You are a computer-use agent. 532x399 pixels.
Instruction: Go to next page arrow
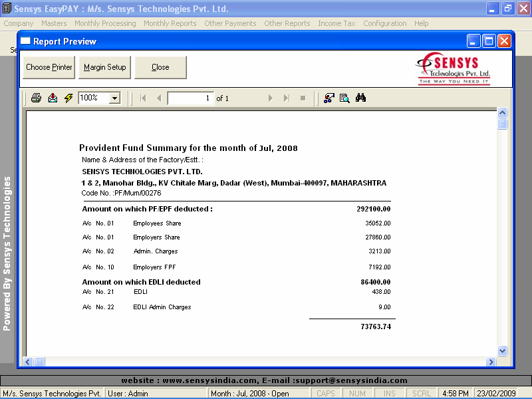[x=271, y=98]
